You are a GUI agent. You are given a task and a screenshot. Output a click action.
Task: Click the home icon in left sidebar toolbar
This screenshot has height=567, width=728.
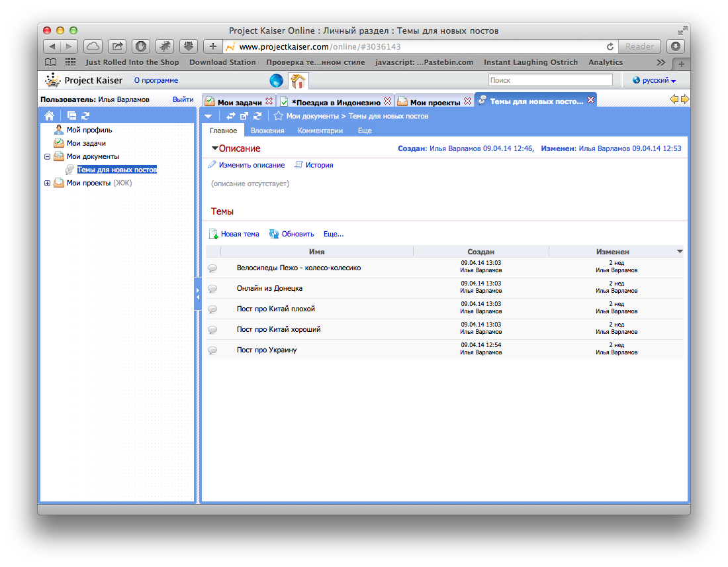49,116
